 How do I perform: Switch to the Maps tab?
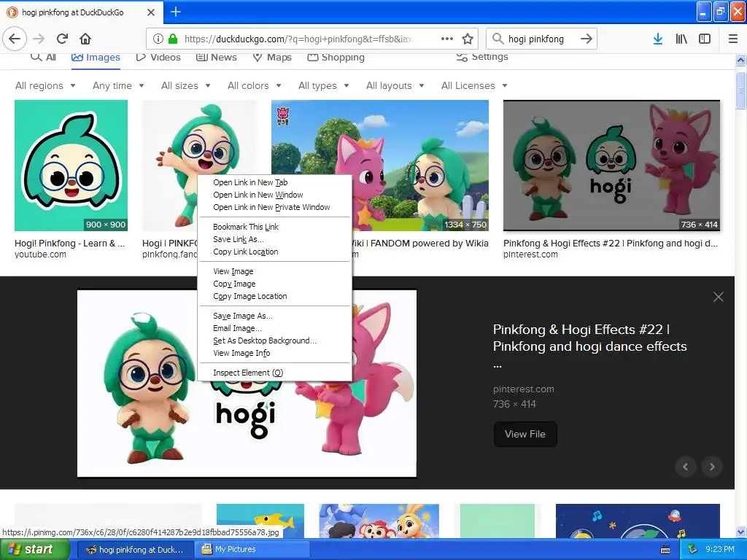coord(272,57)
